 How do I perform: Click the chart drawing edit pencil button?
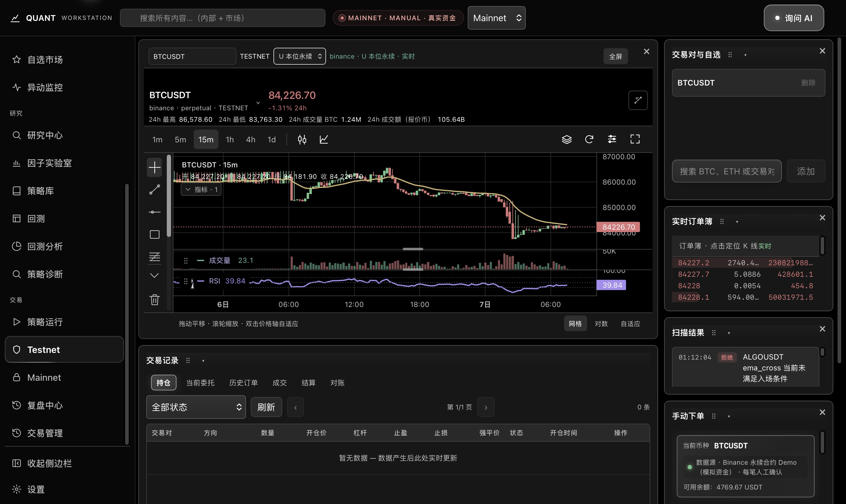638,100
